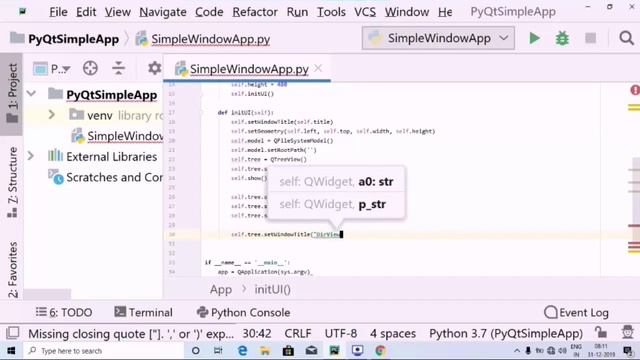Start debugging with the green bug icon

[x=562, y=38]
